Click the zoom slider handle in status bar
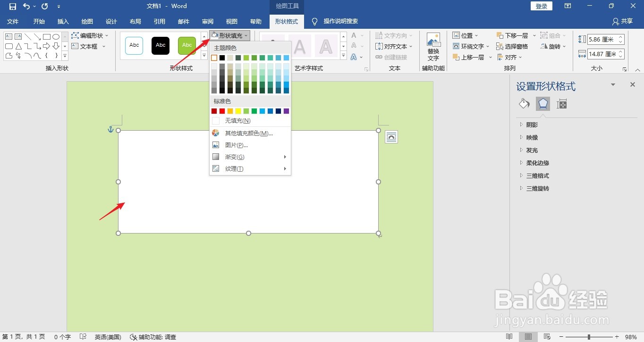 [x=589, y=337]
